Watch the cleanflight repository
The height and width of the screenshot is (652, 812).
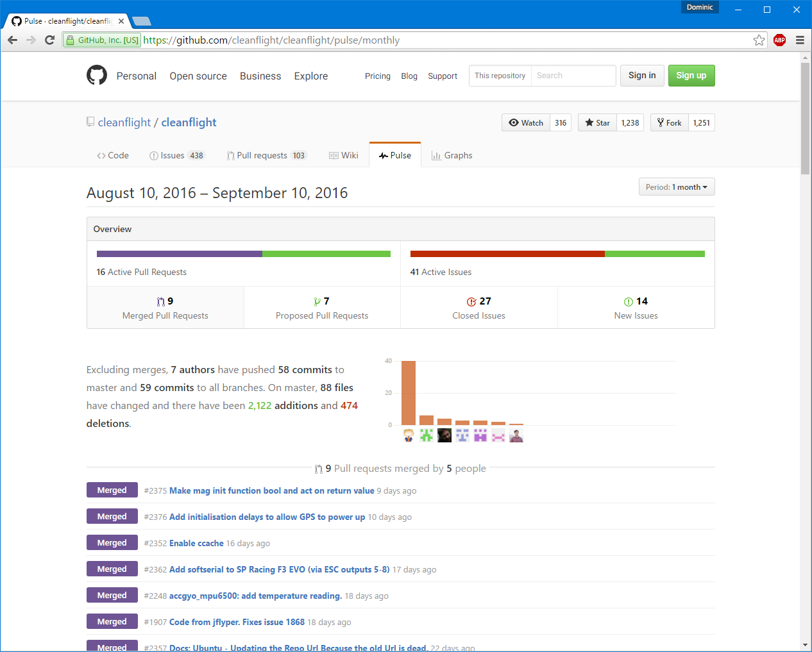526,122
